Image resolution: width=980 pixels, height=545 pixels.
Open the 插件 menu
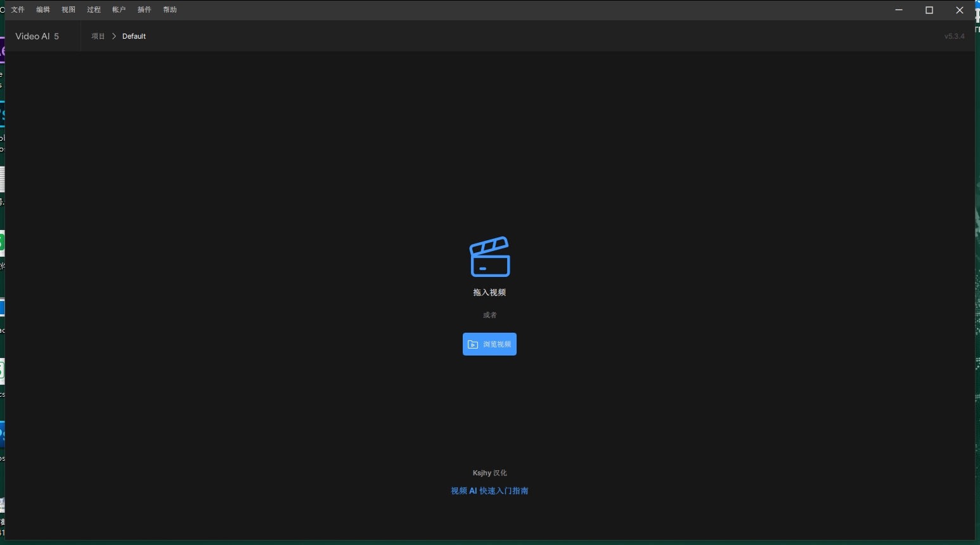(x=144, y=10)
